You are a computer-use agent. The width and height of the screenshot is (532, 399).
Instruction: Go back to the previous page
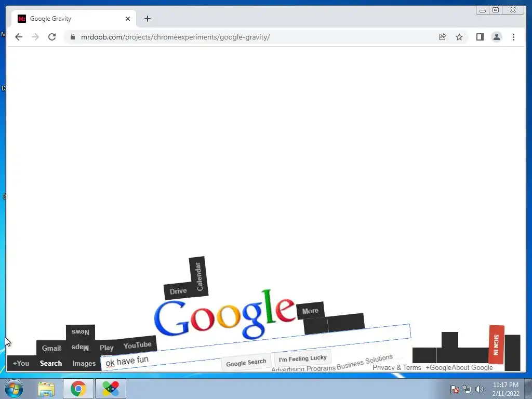[x=19, y=37]
